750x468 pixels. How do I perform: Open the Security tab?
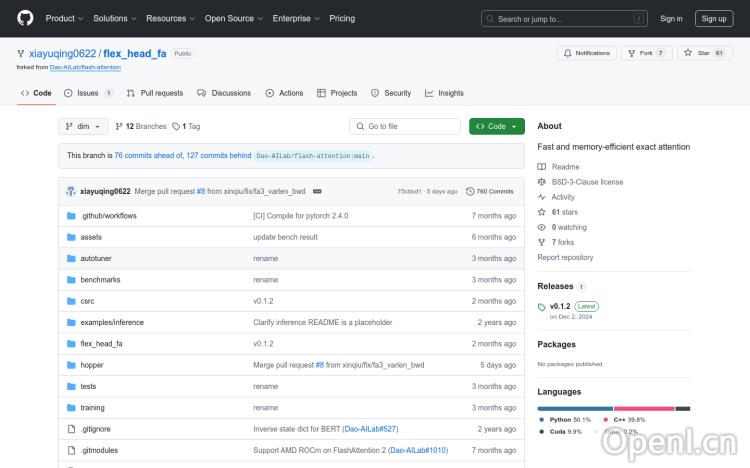tap(391, 93)
